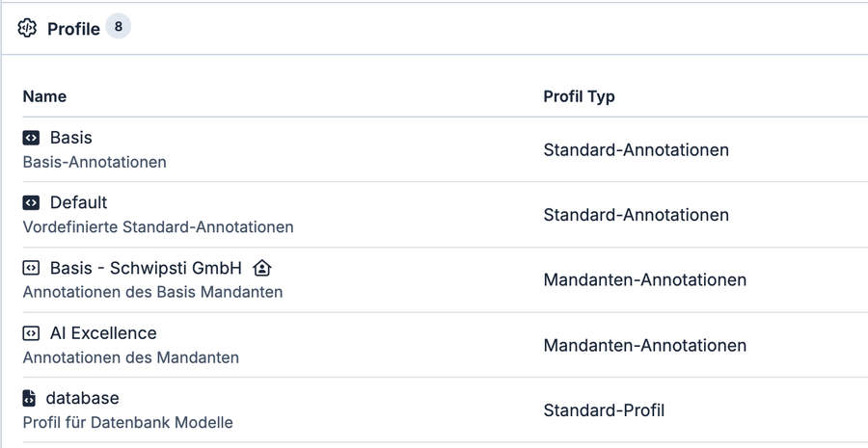Click the Standard-Profil type of database
Screen dimensions: 868x448
point(604,409)
